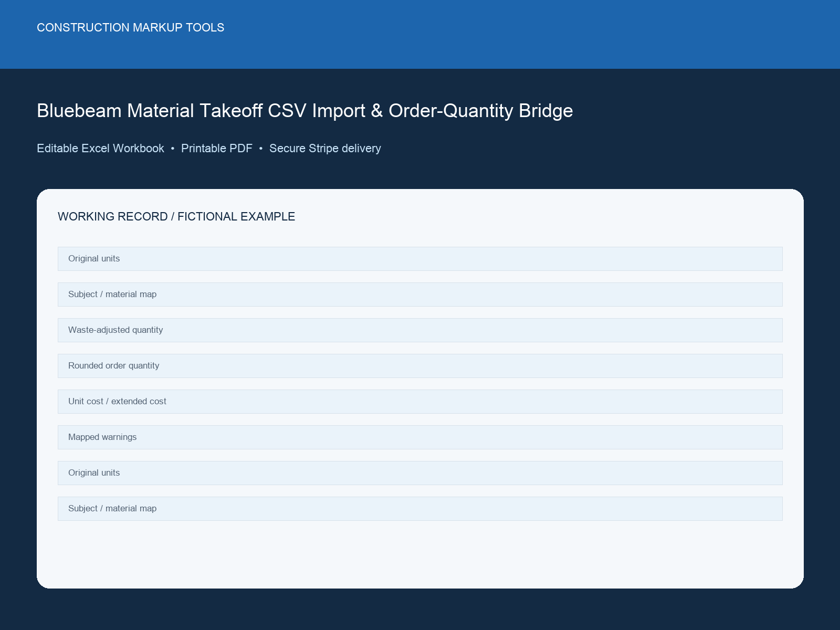Select the Bluebeam Material Takeoff CSV Import title
Image resolution: width=840 pixels, height=630 pixels.
coord(304,111)
